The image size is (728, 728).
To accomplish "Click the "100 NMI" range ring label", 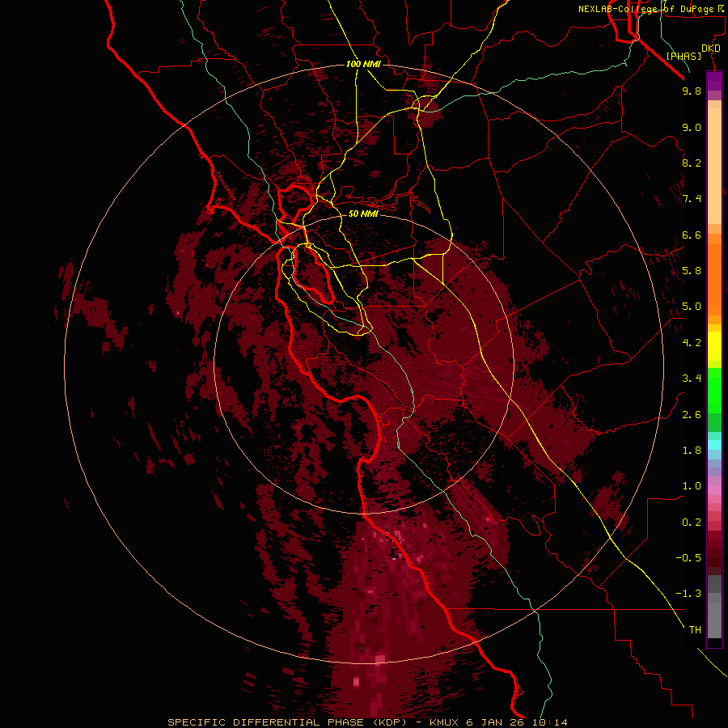I will pos(363,64).
